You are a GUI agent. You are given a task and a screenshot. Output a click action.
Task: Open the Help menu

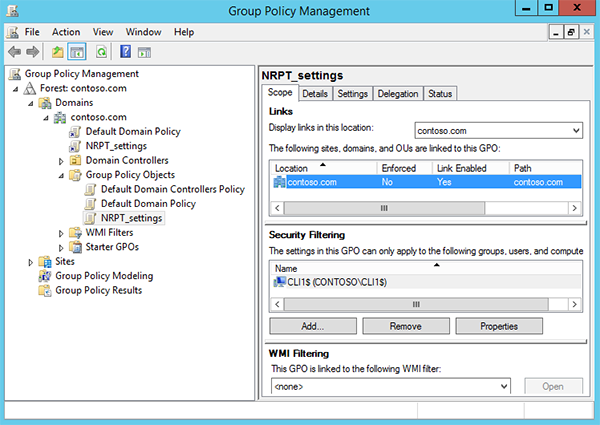[x=184, y=32]
